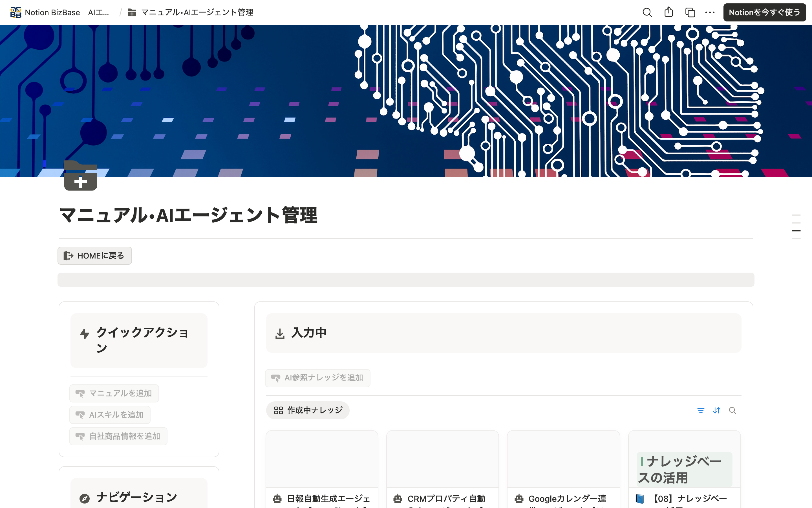
Task: Click the ナビゲーション heading
Action: pyautogui.click(x=136, y=498)
